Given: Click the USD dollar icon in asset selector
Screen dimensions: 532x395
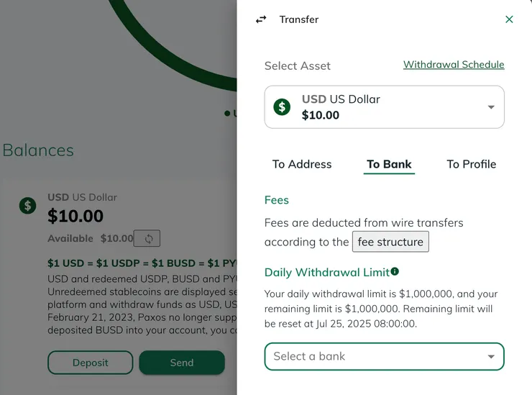Looking at the screenshot, I should pos(282,107).
